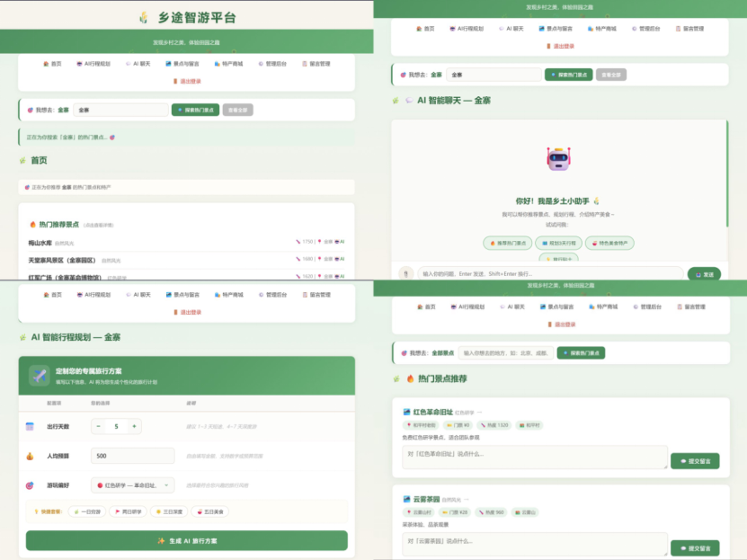Open 留言管理 nav item in the attractions panel
This screenshot has width=747, height=560.
pyautogui.click(x=691, y=307)
